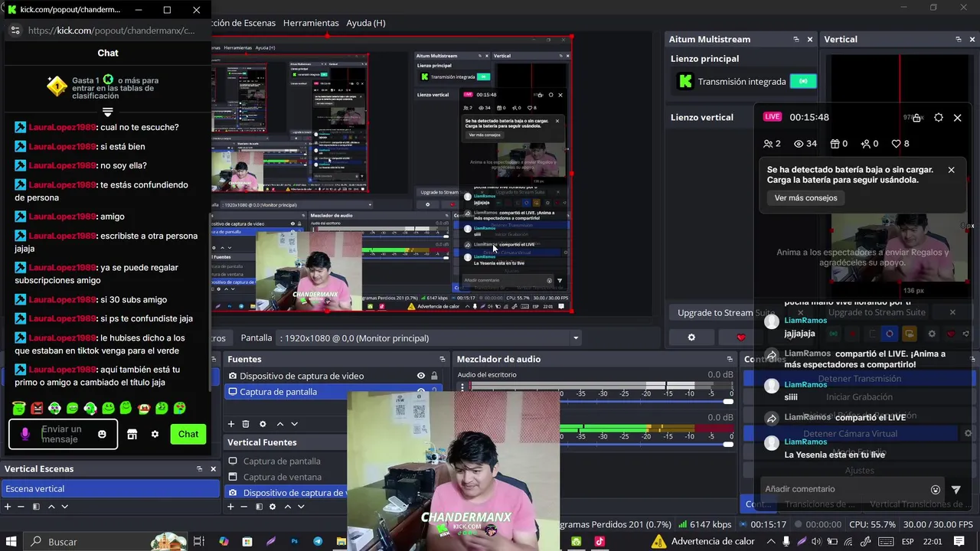Select 'Captura de ventana' in Vertical Fuentes

tap(282, 477)
